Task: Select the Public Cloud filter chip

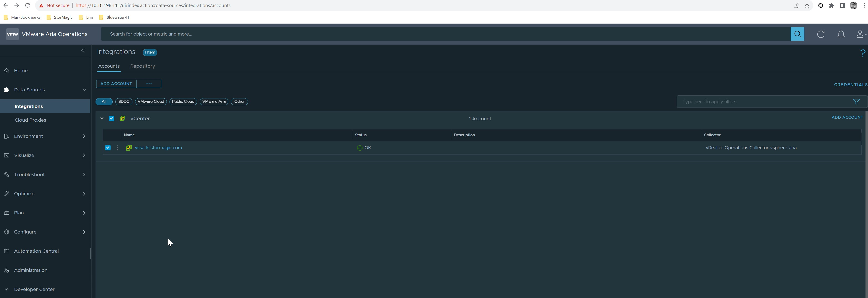Action: 183,102
